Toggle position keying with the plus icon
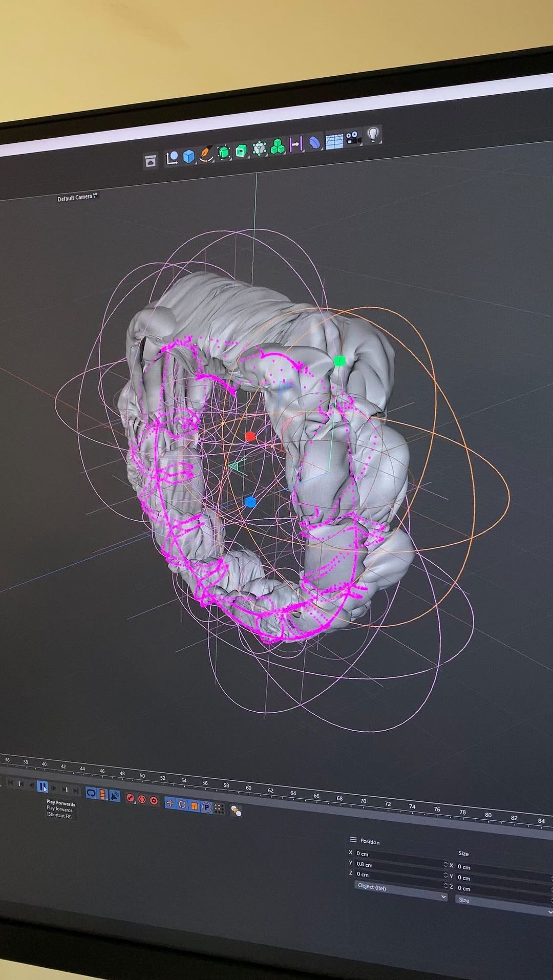 point(170,803)
